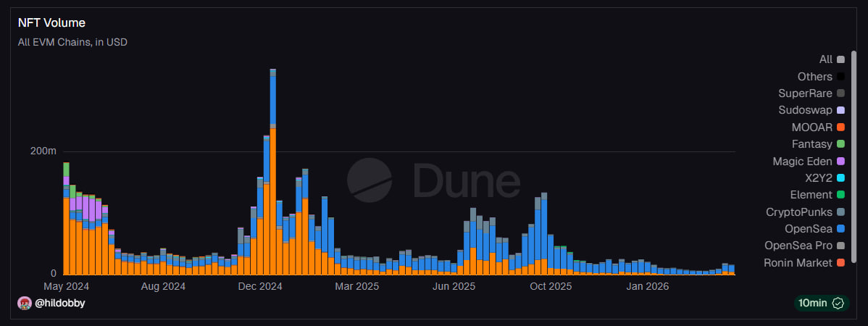Click the Ronin Market legend square

(x=840, y=262)
